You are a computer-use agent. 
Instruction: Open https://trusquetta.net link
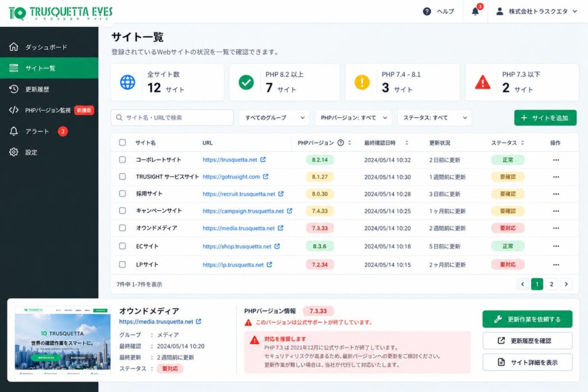[230, 160]
